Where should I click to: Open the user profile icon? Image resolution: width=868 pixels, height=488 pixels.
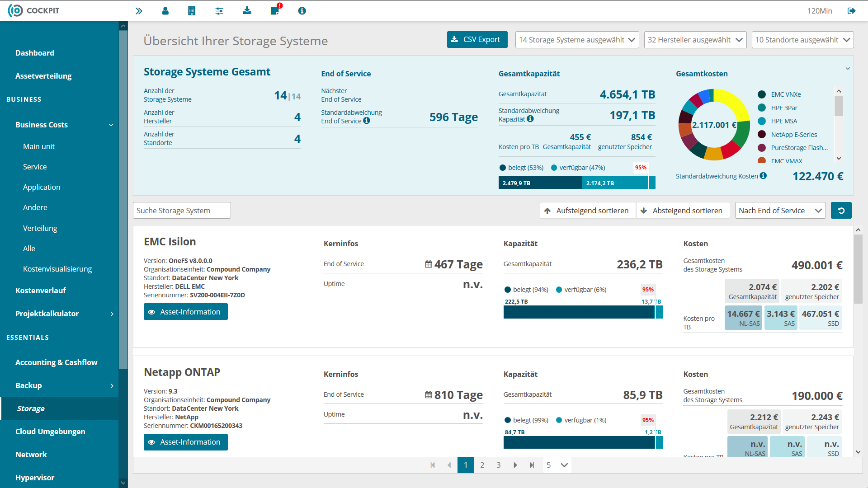[165, 11]
